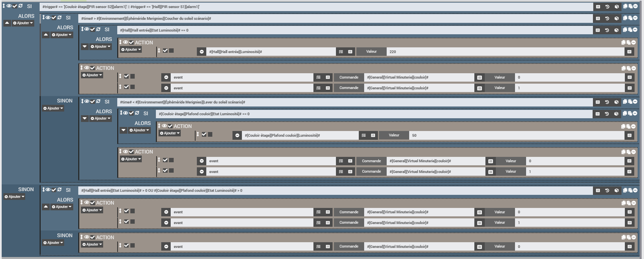The width and height of the screenshot is (644, 259).
Task: Copy the #trigger# SI block
Action: click(626, 6)
